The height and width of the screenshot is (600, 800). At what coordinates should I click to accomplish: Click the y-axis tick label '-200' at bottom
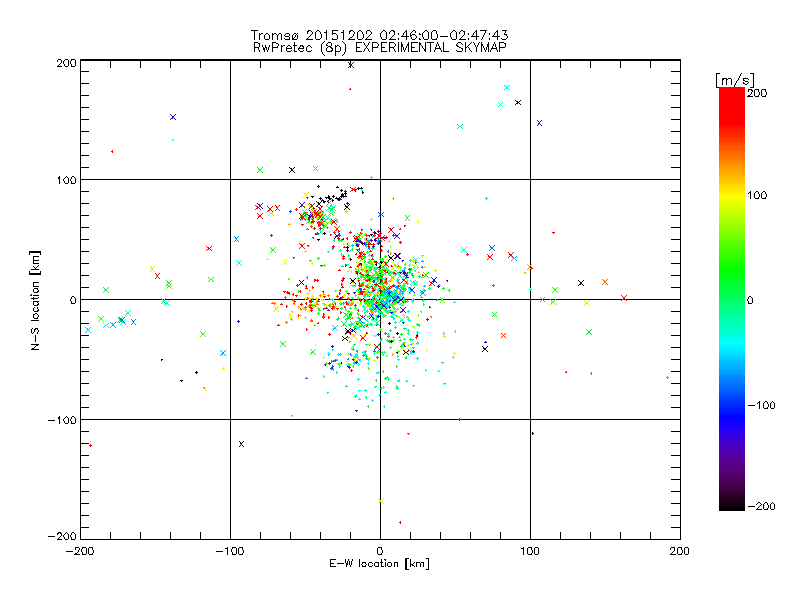(x=62, y=536)
